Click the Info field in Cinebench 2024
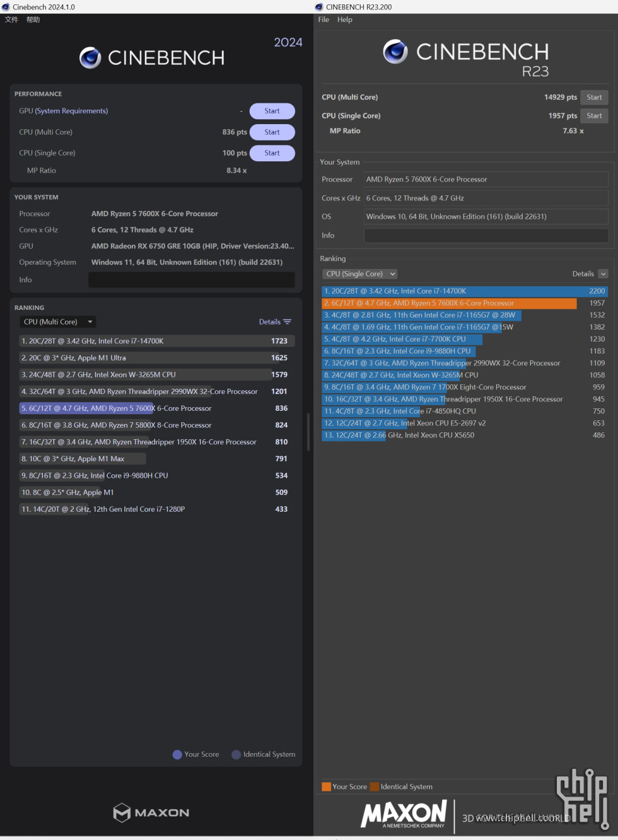The image size is (618, 840). [192, 280]
